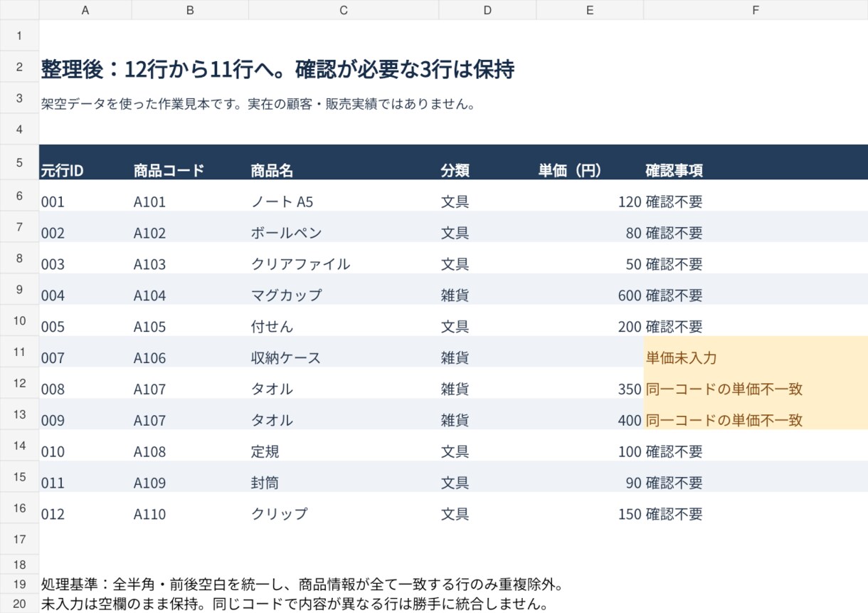Click the price 600 cell
868x613 pixels.
(590, 290)
